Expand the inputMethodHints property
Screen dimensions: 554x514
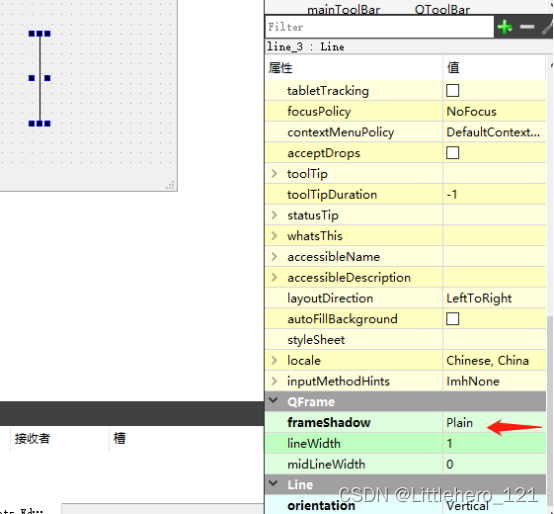click(274, 381)
